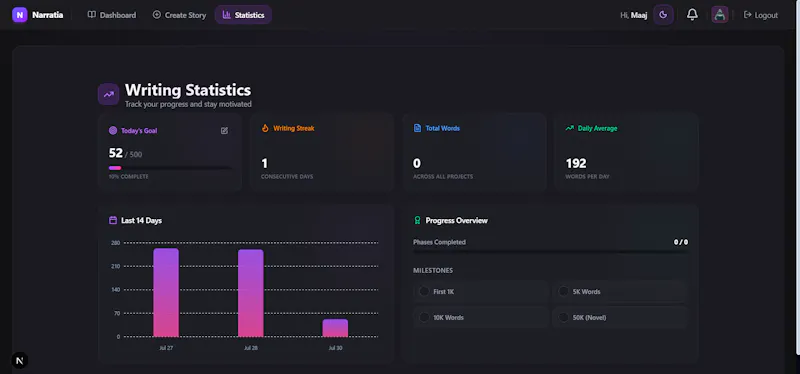The height and width of the screenshot is (374, 800).
Task: Click the 'ACROSS ALL PROJECTS' label
Action: coord(443,177)
